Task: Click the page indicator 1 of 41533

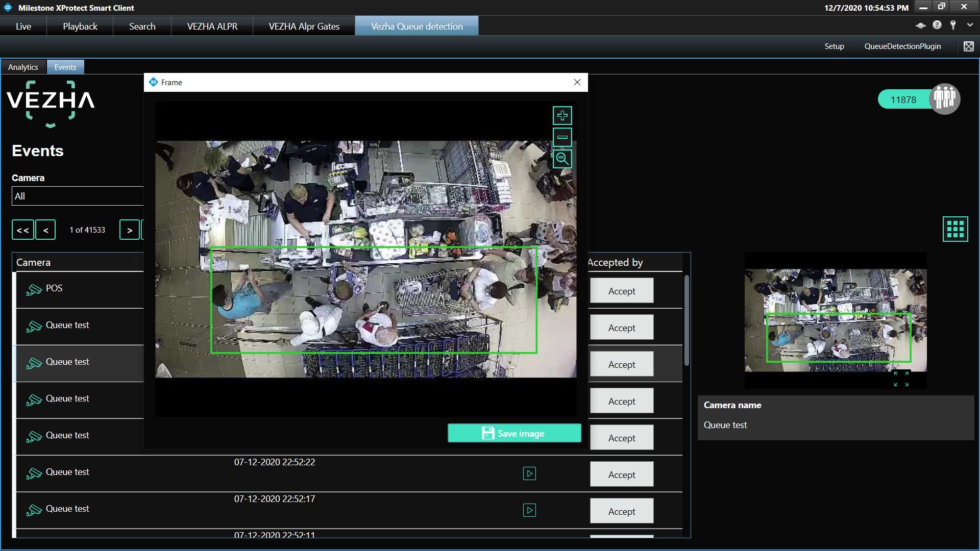Action: coord(87,230)
